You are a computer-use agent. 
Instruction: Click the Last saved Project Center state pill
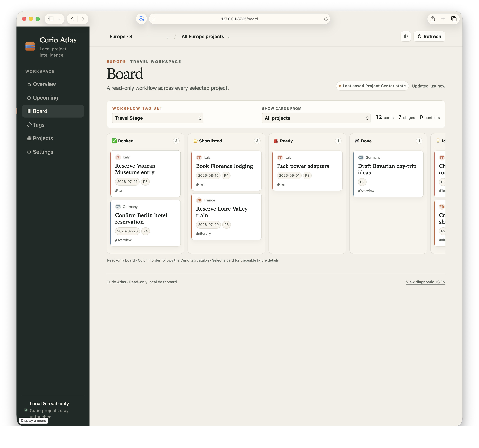[x=372, y=86]
